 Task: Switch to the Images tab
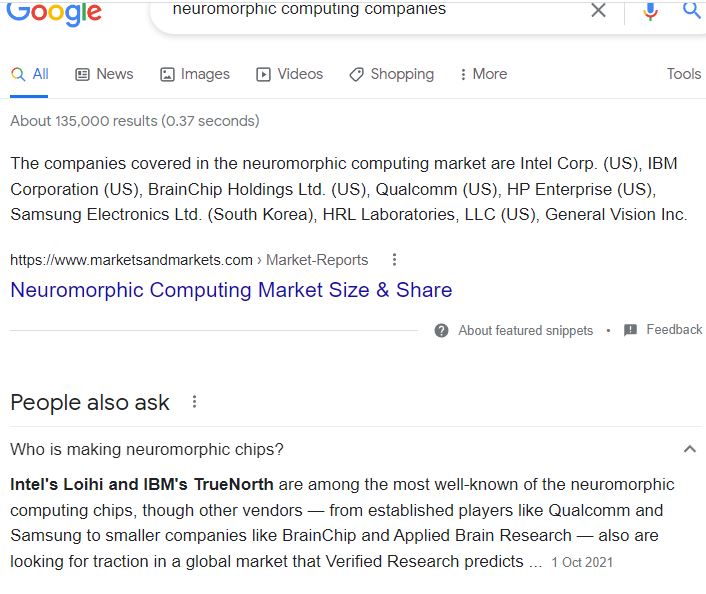tap(195, 74)
